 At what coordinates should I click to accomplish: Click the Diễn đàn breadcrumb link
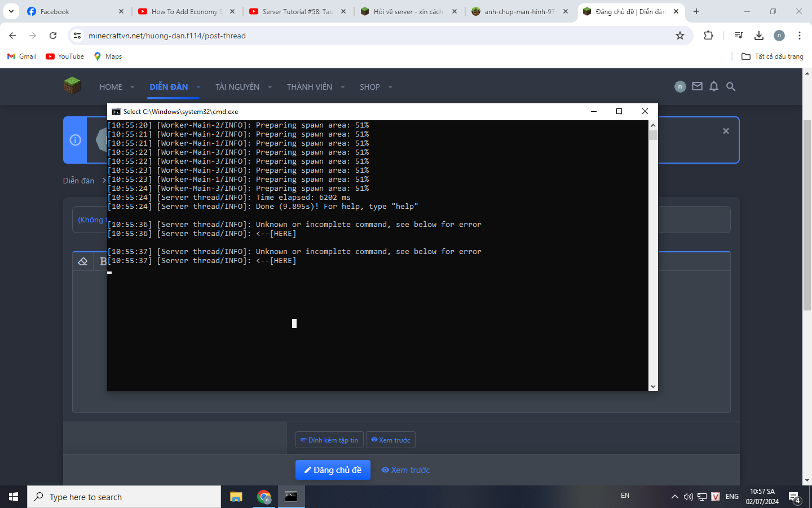(78, 181)
